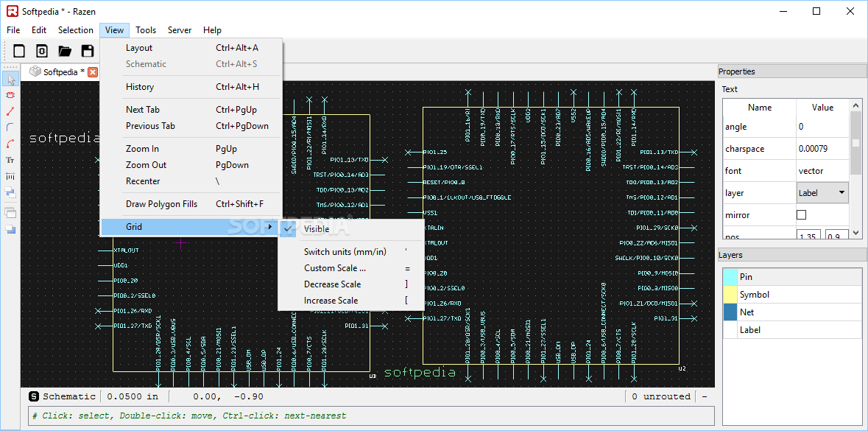868x431 pixels.
Task: Choose Recenter from the View menu
Action: pyautogui.click(x=191, y=181)
